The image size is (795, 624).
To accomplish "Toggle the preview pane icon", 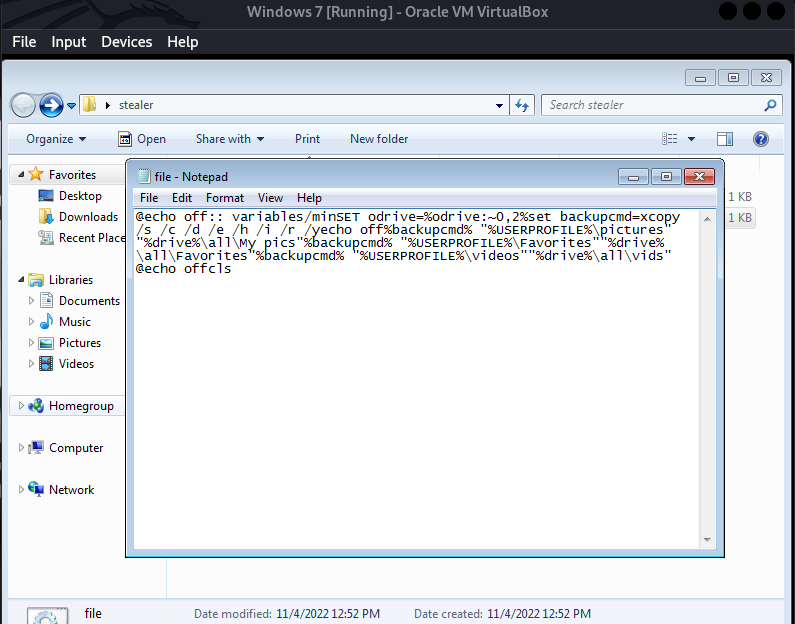I will [725, 139].
